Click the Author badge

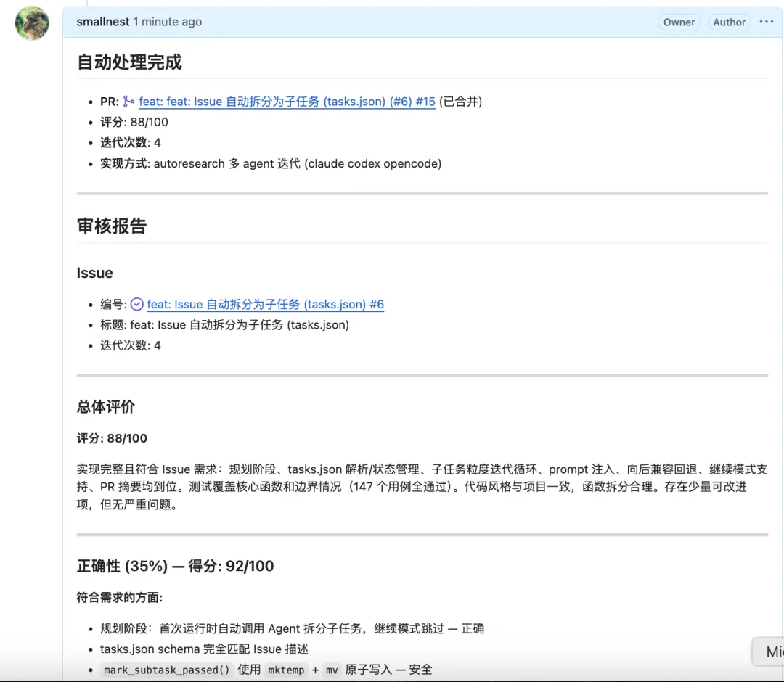click(x=729, y=22)
